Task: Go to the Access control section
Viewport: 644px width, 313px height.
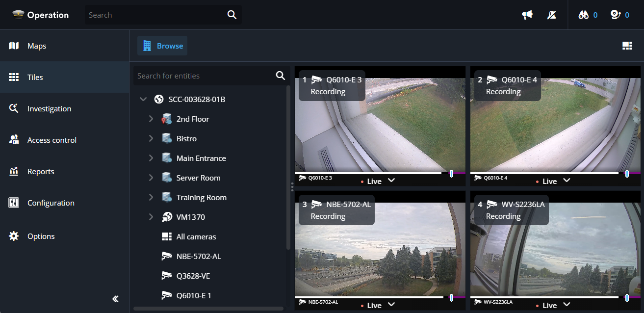Action: click(52, 140)
